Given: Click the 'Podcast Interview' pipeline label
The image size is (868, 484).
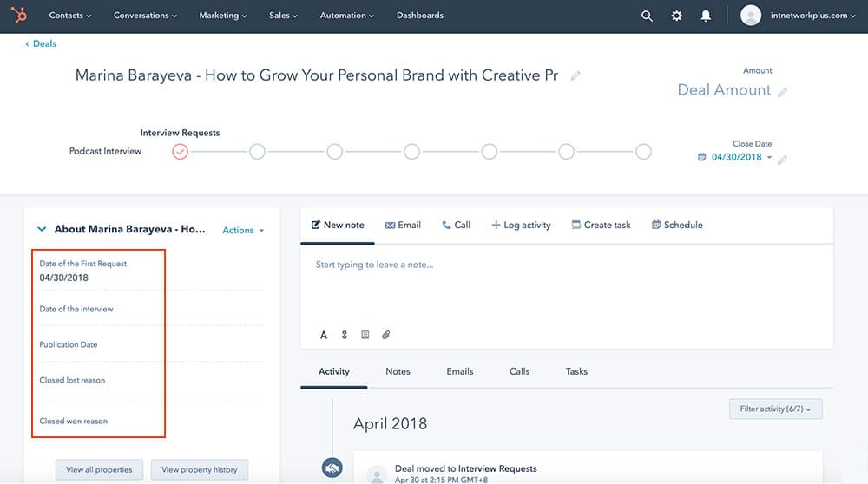Looking at the screenshot, I should tap(105, 152).
